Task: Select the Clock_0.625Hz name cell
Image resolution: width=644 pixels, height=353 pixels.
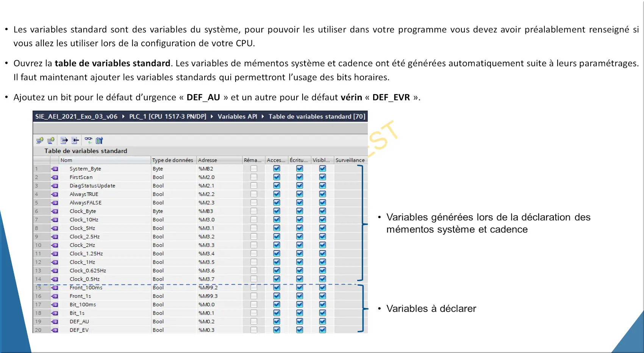Action: pos(105,271)
